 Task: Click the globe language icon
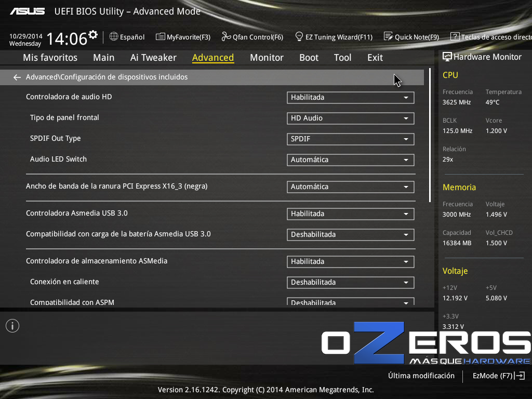pyautogui.click(x=114, y=37)
